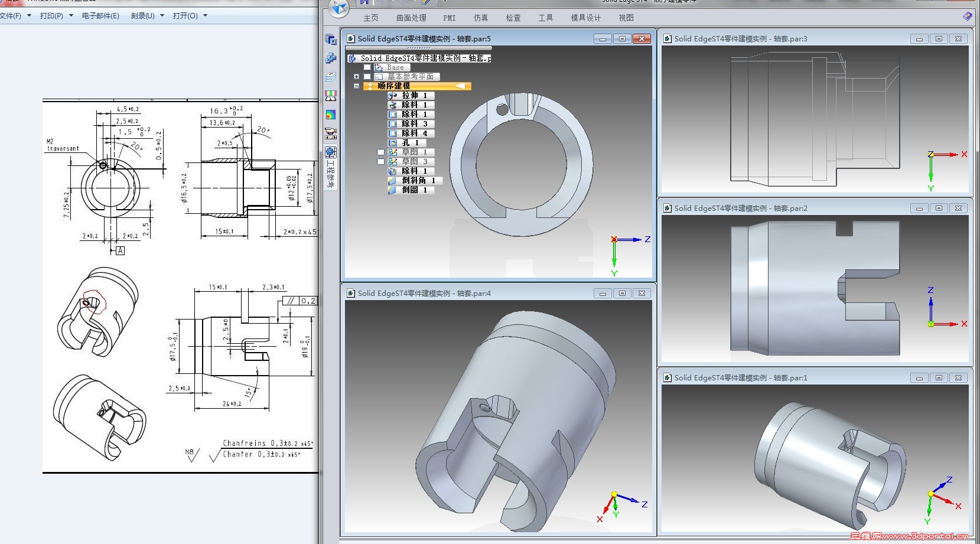Screen dimensions: 980x544
Task: Open the Feature Playback camera icon in sidebar
Action: tap(331, 133)
